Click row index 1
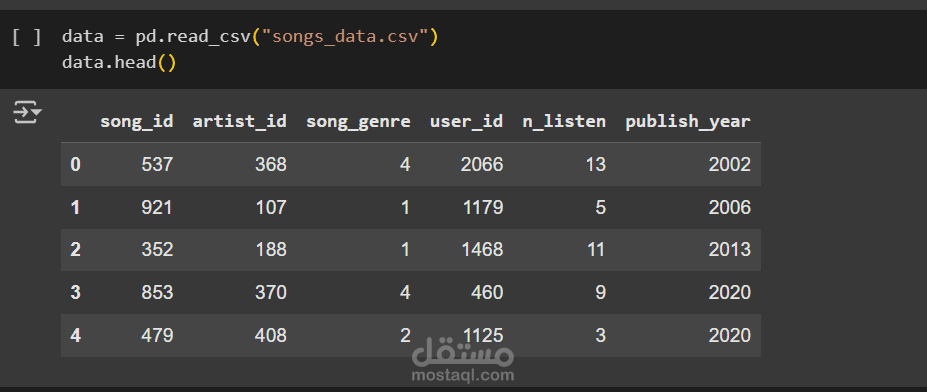 75,208
